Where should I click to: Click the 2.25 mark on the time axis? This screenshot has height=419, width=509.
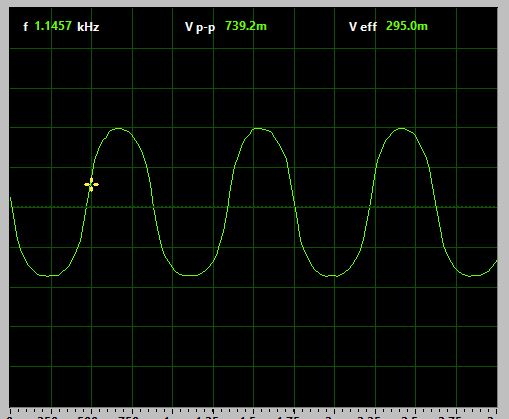tap(370, 417)
